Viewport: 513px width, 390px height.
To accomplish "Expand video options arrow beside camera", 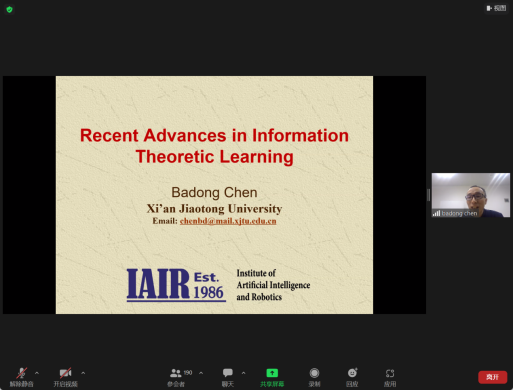I will 83,373.
